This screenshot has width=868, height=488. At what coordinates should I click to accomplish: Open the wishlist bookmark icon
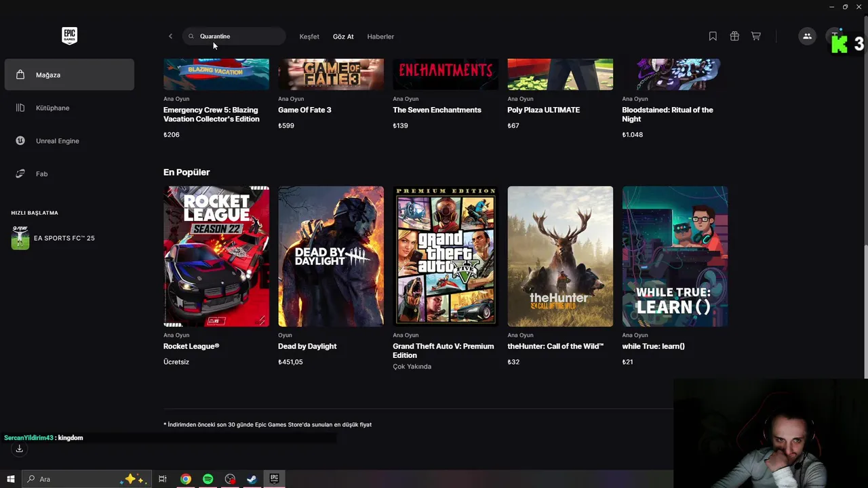coord(713,37)
